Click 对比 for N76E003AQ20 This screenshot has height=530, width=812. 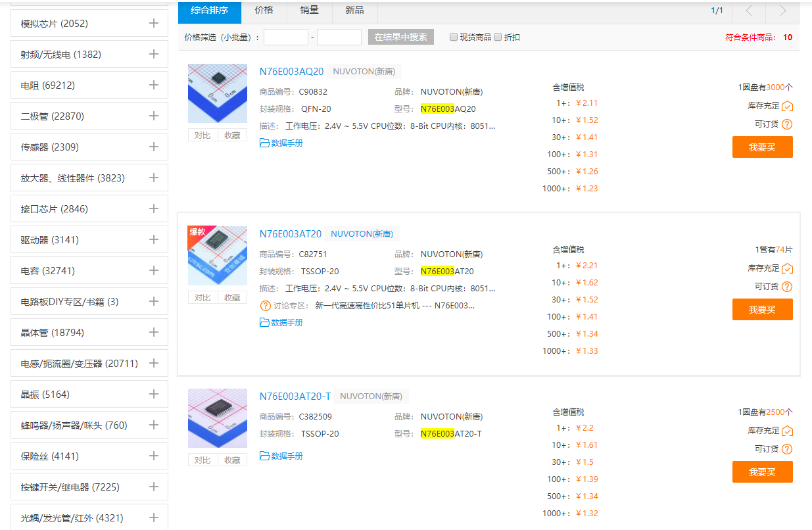tap(203, 135)
